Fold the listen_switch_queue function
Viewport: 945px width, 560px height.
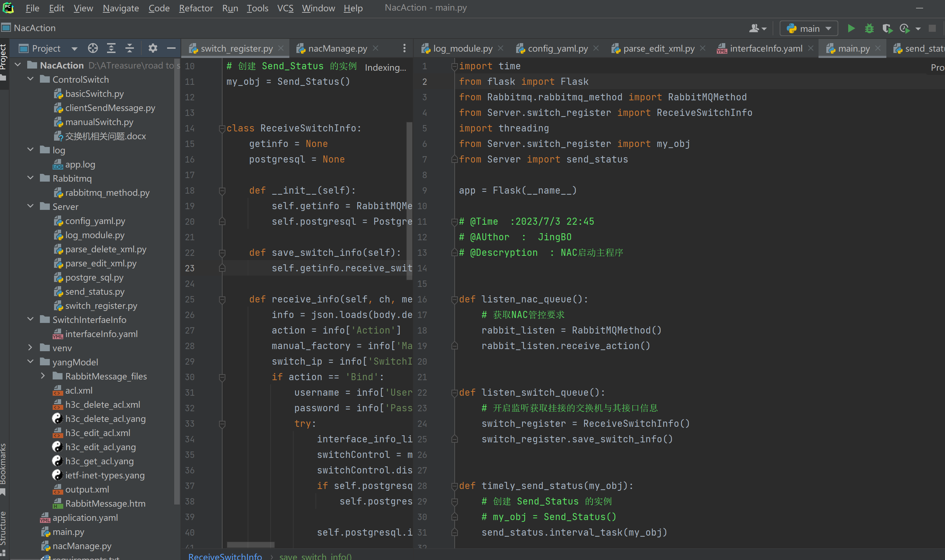point(454,393)
